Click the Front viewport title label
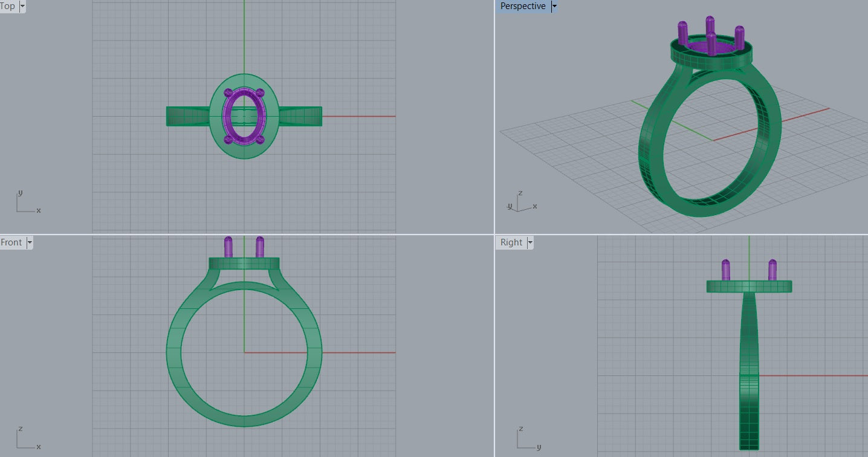868x457 pixels. (11, 242)
